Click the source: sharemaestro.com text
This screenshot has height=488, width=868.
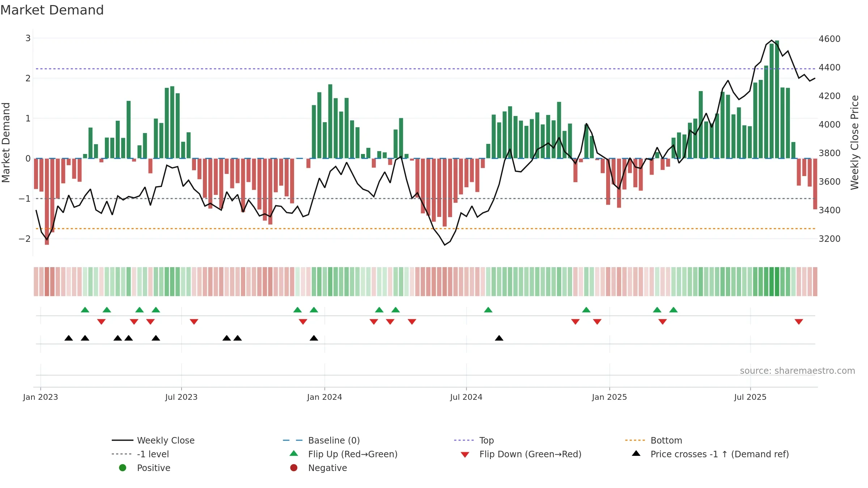(x=797, y=371)
